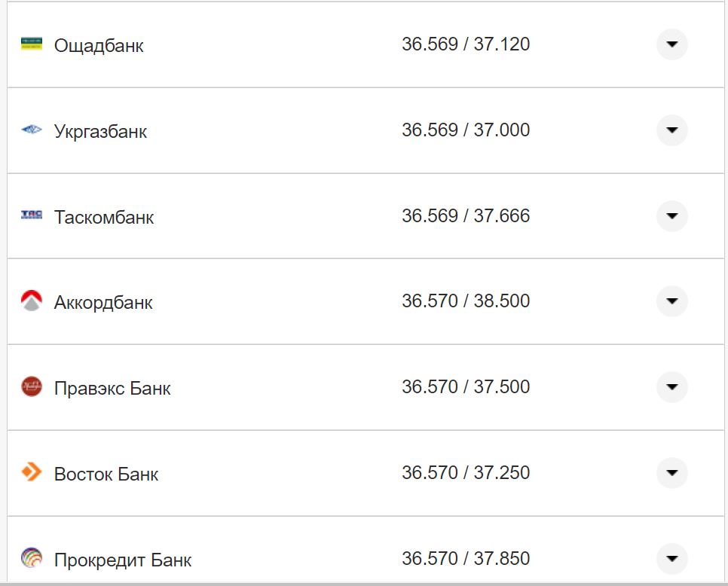
Task: Open the Ощадбанк bank name link
Action: [99, 46]
